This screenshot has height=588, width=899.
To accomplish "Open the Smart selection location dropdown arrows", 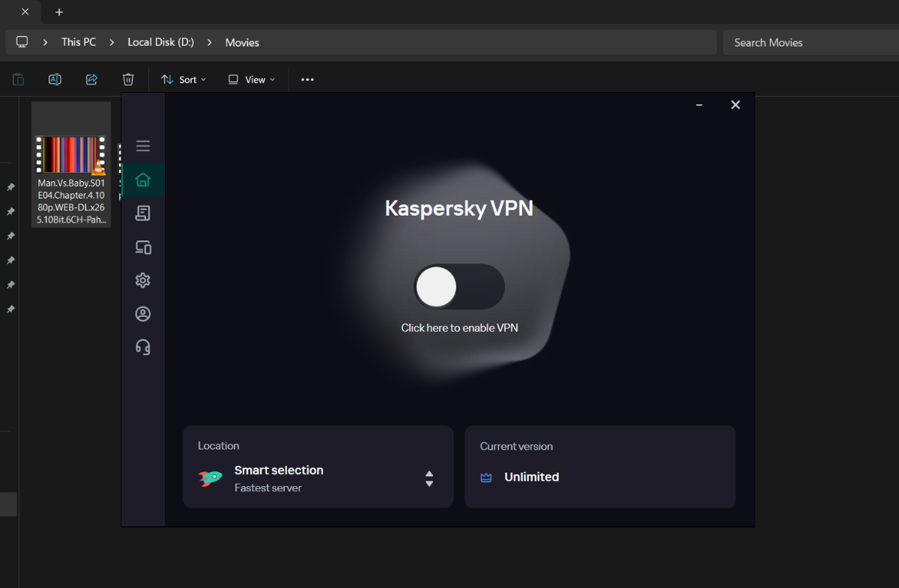I will (429, 479).
